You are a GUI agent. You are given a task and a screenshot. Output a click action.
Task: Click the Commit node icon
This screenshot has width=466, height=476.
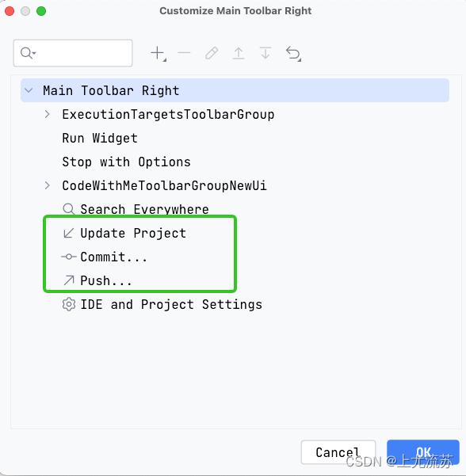pyautogui.click(x=69, y=257)
